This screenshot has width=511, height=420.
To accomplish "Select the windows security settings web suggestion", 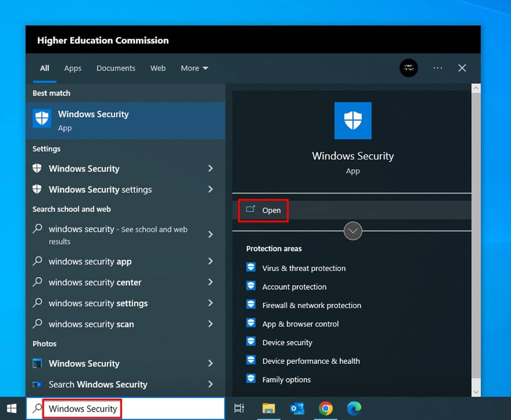I will [x=125, y=303].
